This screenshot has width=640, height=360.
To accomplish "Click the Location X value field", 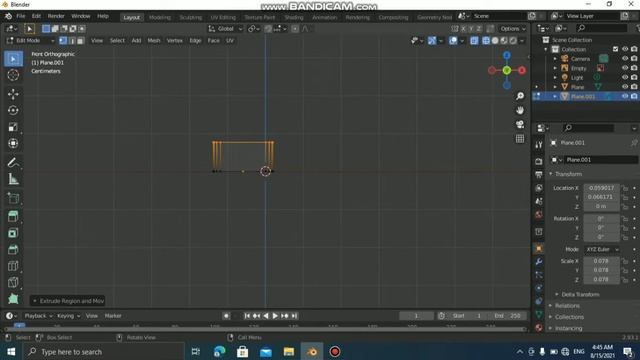I will pos(601,188).
